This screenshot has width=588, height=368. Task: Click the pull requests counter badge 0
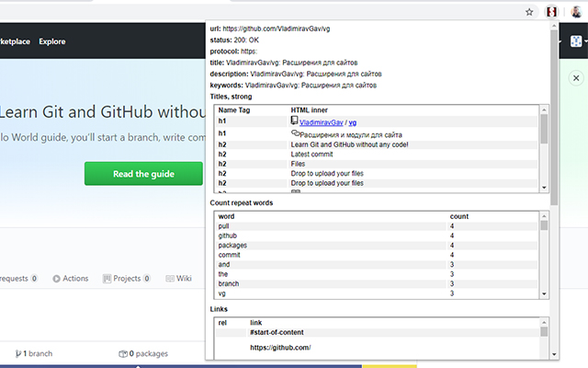click(34, 279)
